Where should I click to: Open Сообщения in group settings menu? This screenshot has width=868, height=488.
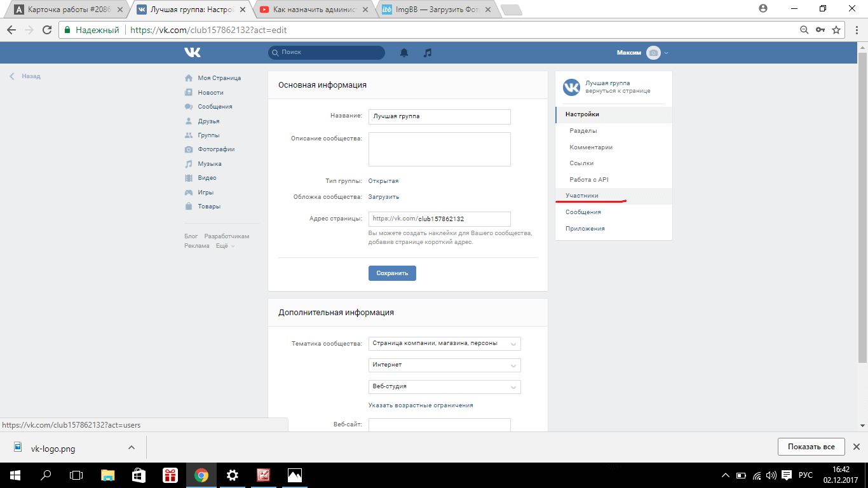(x=613, y=212)
